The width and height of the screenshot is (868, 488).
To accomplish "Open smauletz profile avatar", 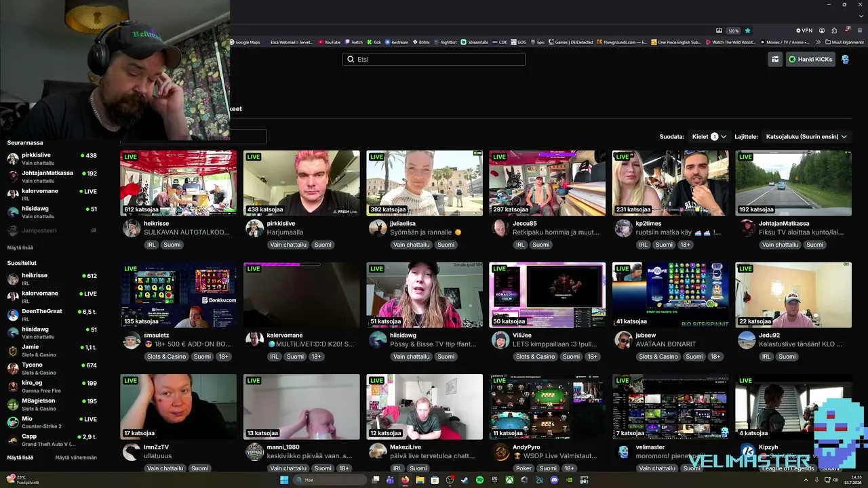I will [132, 340].
